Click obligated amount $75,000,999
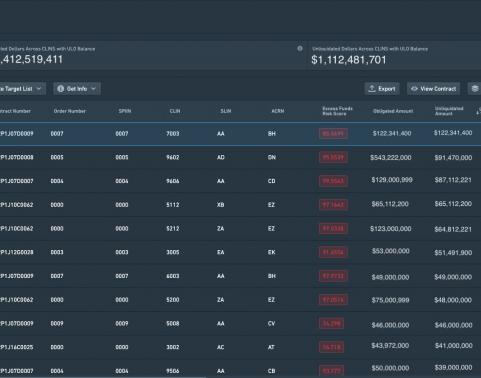Image resolution: width=481 pixels, height=378 pixels. (390, 300)
